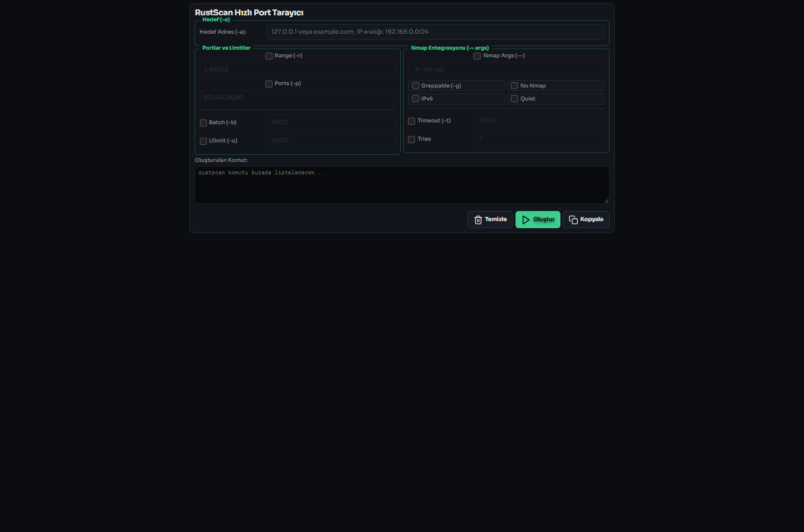804x532 pixels.
Task: Check the Nmap Args (--) option
Action: coord(477,56)
